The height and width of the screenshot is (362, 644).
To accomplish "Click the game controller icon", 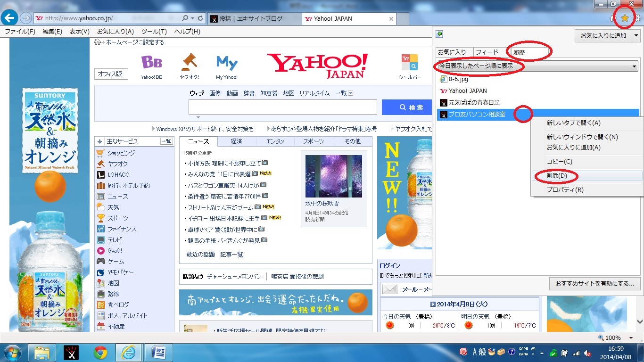I will 100,262.
